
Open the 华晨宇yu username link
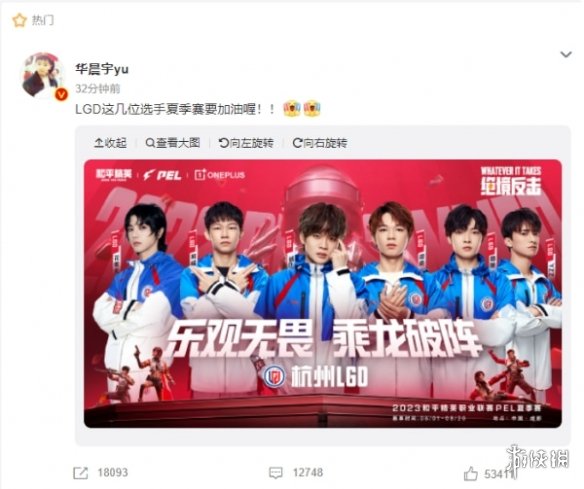pos(102,69)
